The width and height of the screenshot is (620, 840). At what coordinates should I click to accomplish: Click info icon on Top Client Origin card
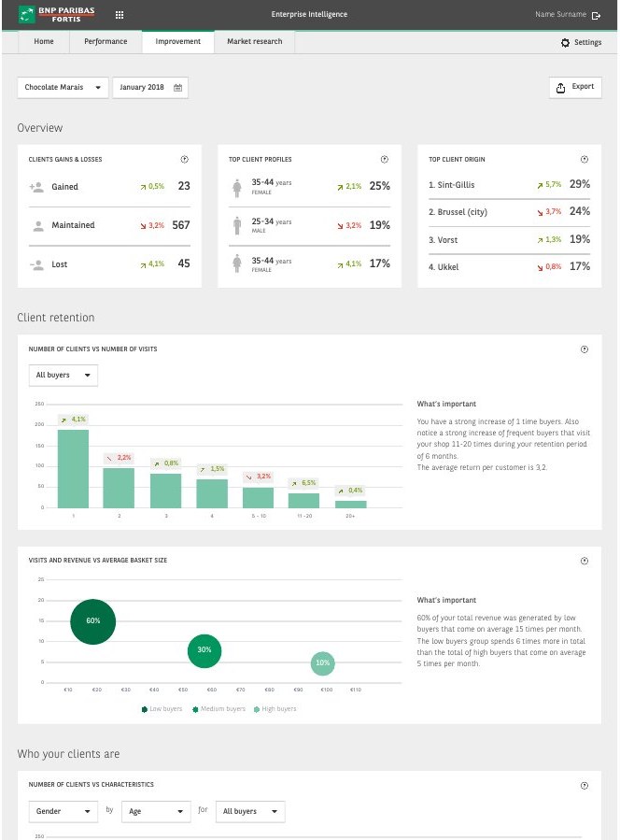pyautogui.click(x=585, y=159)
